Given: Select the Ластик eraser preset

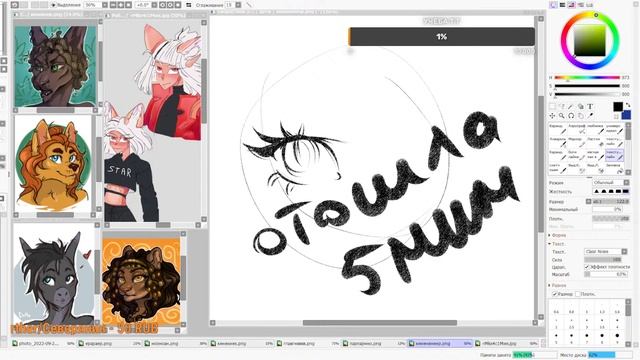Looking at the screenshot, I should [596, 142].
